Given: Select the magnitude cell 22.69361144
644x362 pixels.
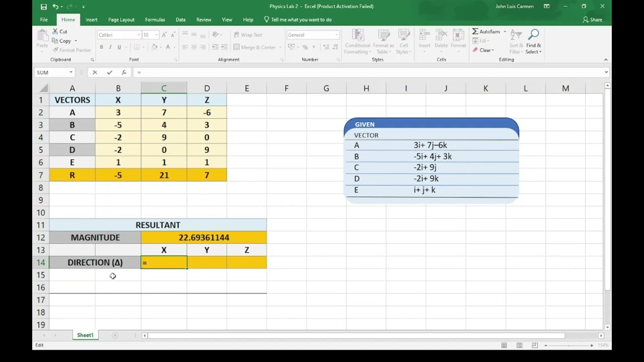Looking at the screenshot, I should point(204,237).
